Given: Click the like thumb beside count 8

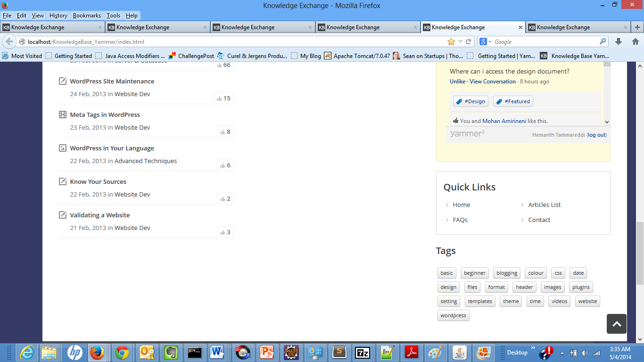Looking at the screenshot, I should point(223,132).
